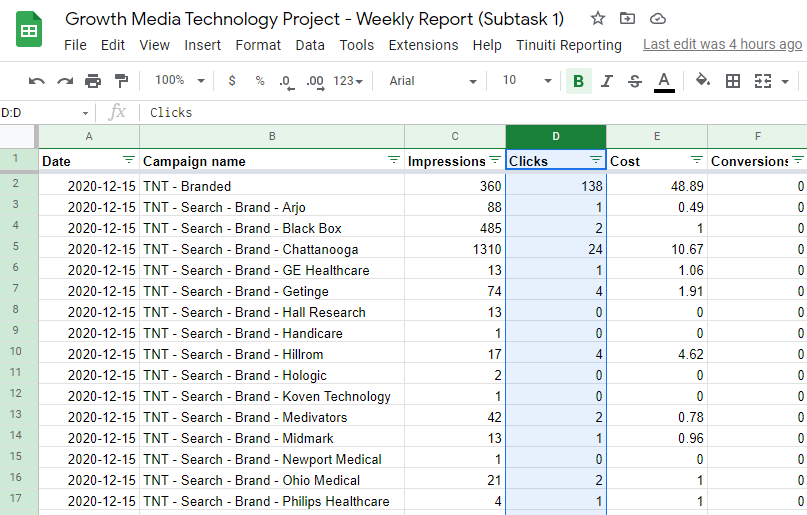Screen dimensions: 807x515
Task: Star this spreadsheet document
Action: coord(598,19)
